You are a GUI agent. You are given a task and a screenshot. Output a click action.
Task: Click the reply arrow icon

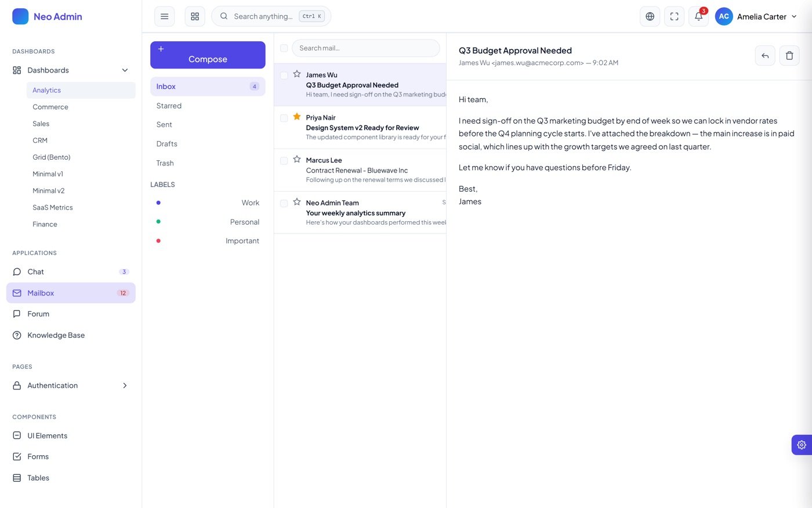tap(765, 56)
